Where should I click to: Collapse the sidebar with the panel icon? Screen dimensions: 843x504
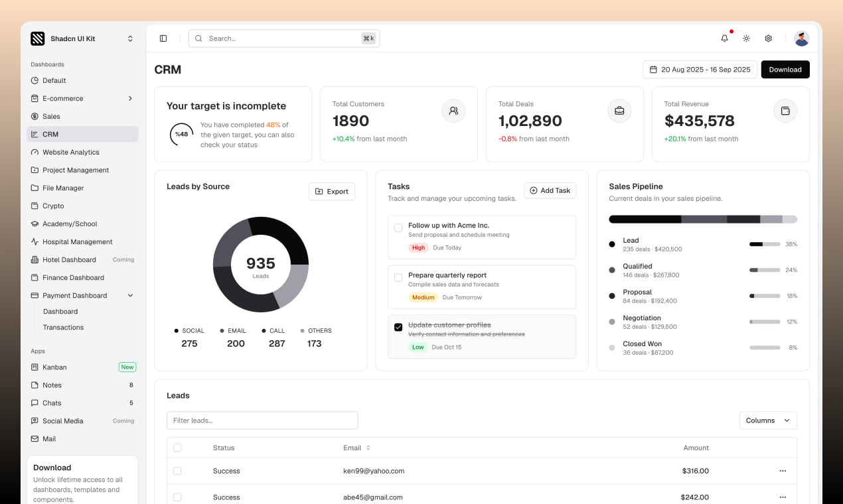163,38
